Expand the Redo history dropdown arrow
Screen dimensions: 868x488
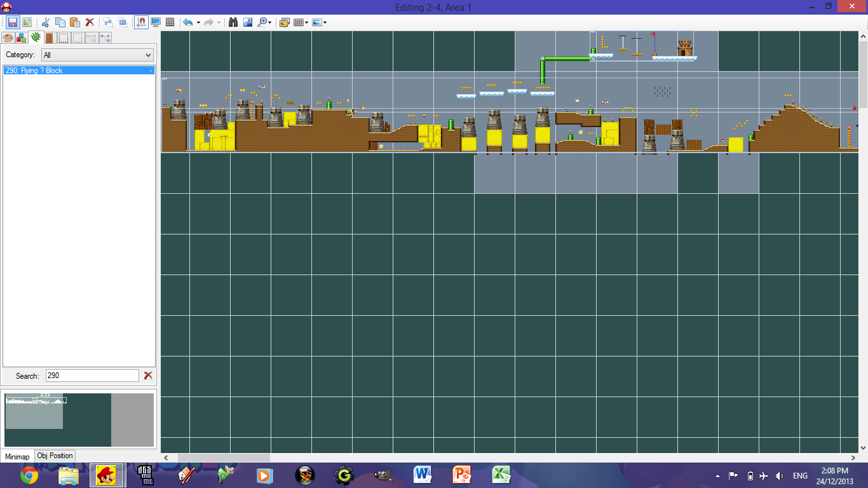pos(219,22)
